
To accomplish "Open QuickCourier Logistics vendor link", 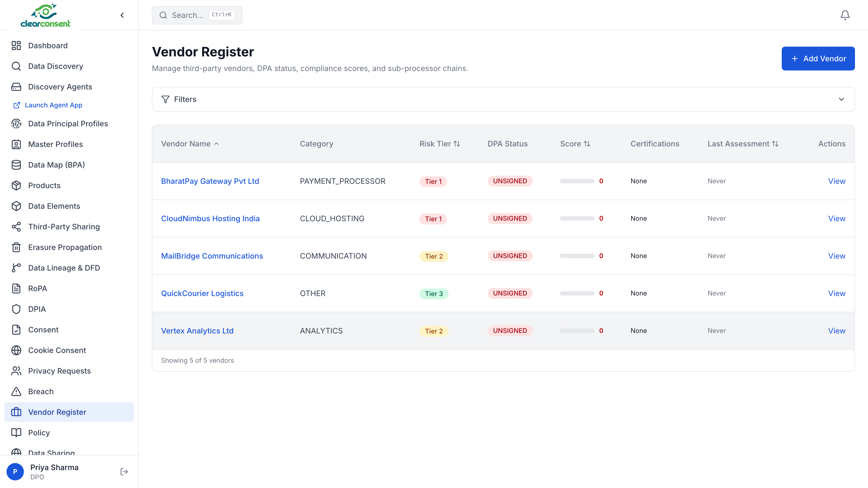I will tap(202, 293).
